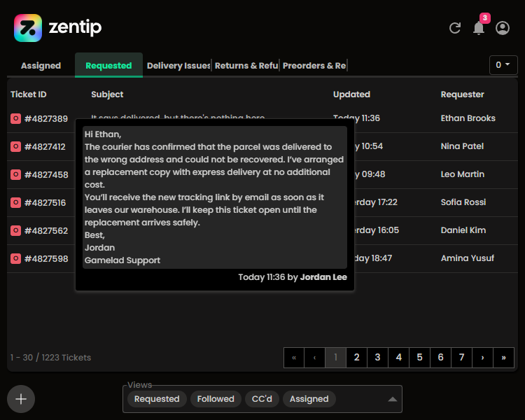This screenshot has width=525, height=420.
Task: Open the Preorders & Re tab
Action: click(x=314, y=65)
